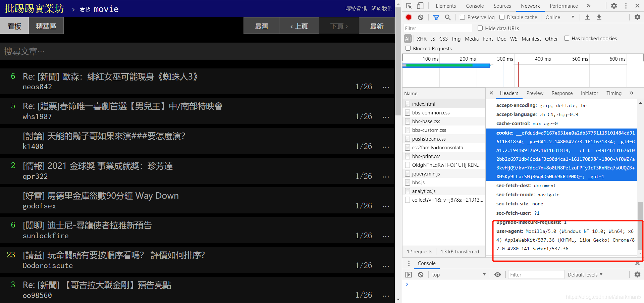Jump to oldest posts with 最舊
Image resolution: width=644 pixels, height=303 pixels.
261,26
